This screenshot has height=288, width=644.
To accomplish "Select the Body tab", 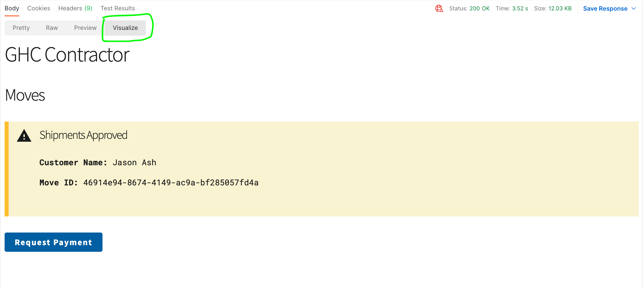I will click(12, 8).
